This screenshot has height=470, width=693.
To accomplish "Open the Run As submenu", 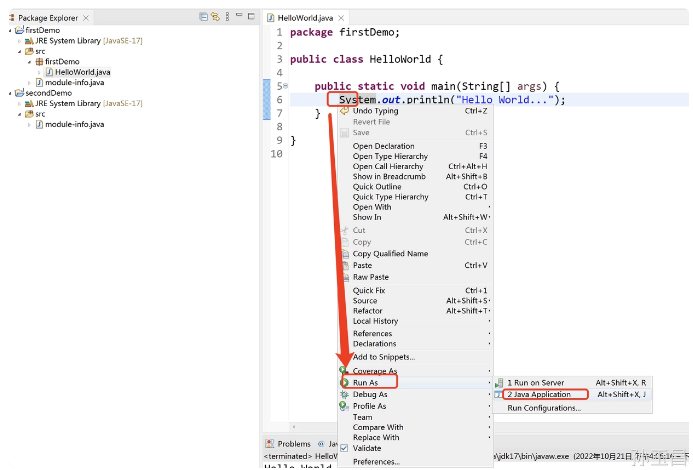I will 415,382.
